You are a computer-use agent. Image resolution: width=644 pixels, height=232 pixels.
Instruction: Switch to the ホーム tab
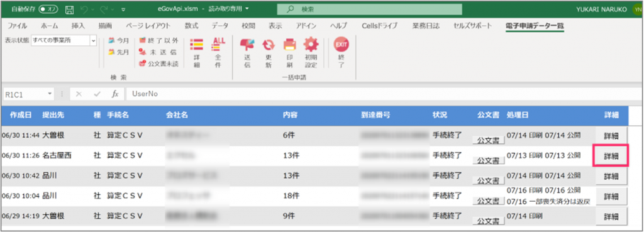point(49,26)
